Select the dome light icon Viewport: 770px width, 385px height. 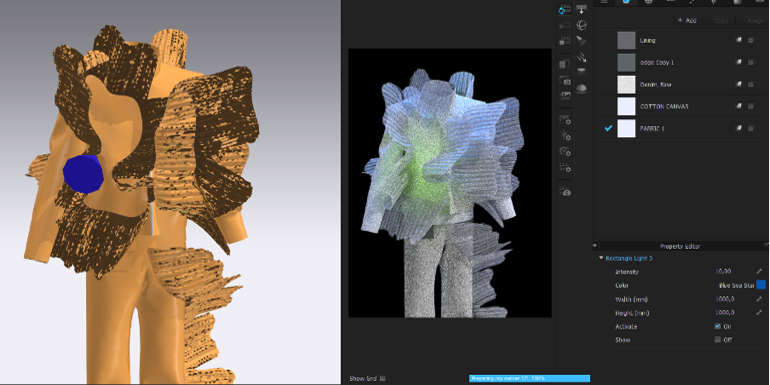pyautogui.click(x=581, y=87)
